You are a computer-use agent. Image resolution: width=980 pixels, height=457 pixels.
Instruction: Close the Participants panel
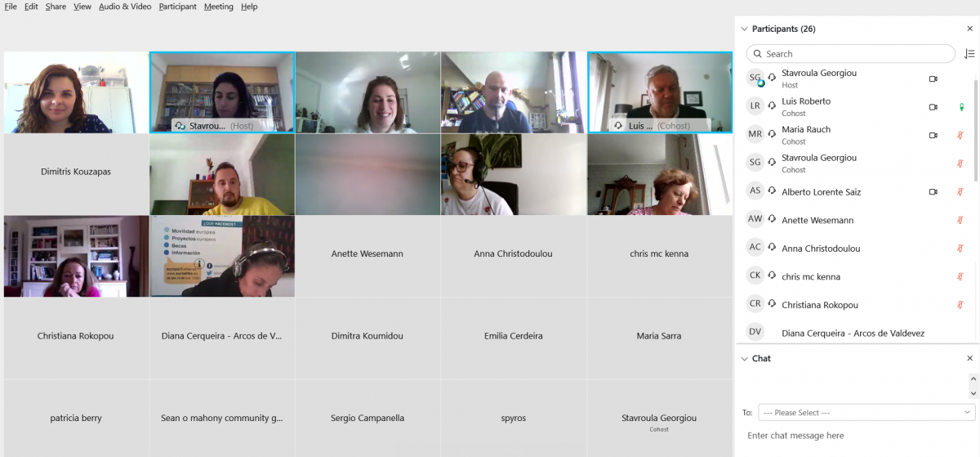click(x=969, y=29)
